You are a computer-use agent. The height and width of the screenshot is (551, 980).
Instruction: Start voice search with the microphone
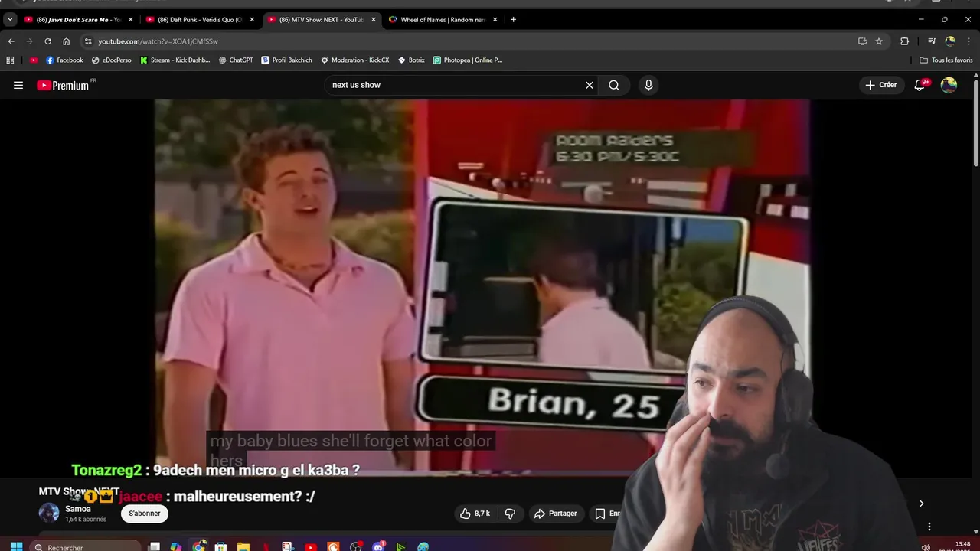click(x=648, y=85)
